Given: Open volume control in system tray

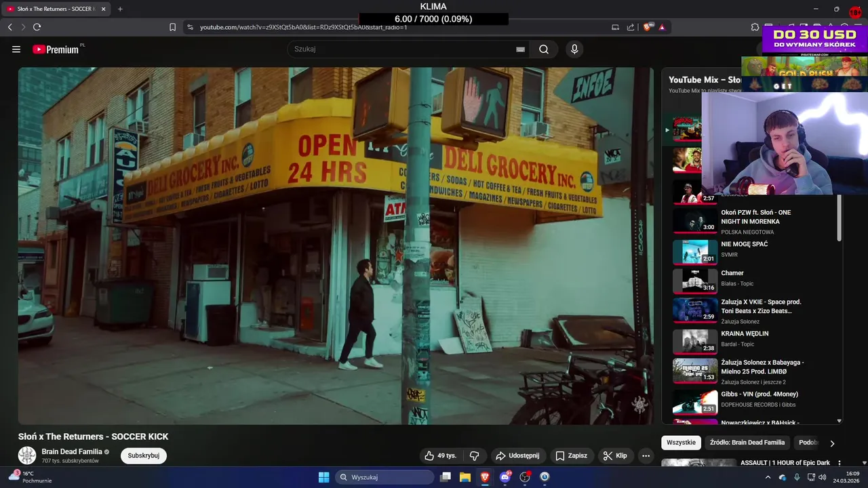Looking at the screenshot, I should [x=823, y=477].
